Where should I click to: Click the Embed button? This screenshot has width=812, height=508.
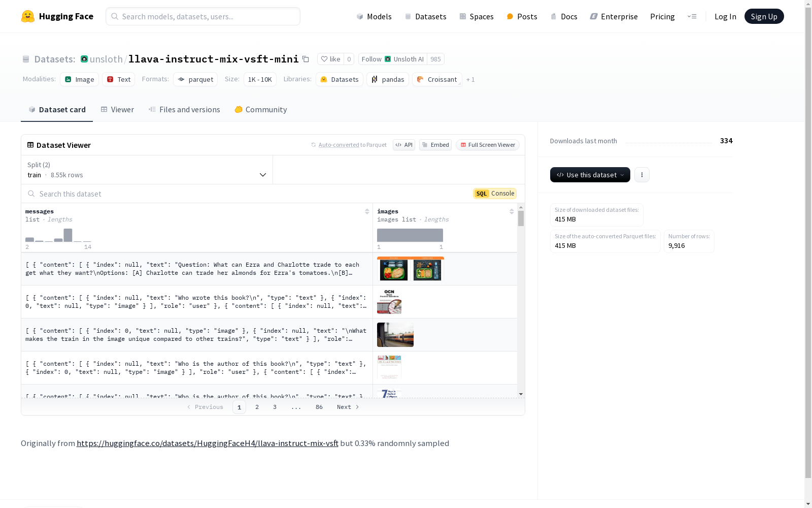pyautogui.click(x=435, y=145)
